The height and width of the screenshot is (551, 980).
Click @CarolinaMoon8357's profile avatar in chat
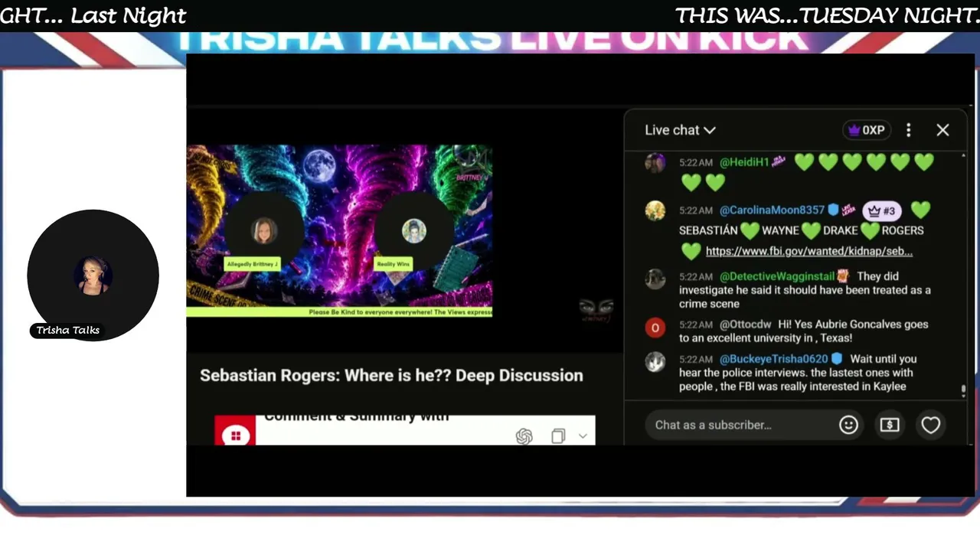pos(655,210)
